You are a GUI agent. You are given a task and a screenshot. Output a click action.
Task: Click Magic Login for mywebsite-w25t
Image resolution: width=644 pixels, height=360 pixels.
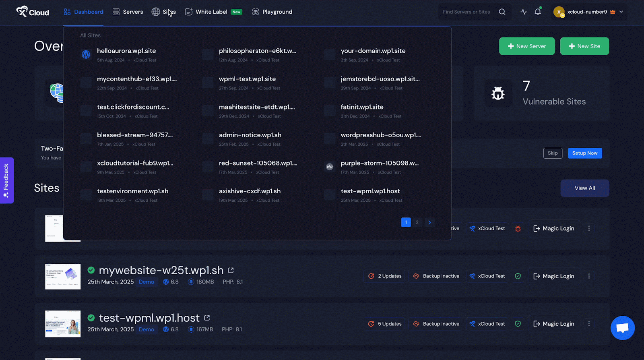point(554,276)
